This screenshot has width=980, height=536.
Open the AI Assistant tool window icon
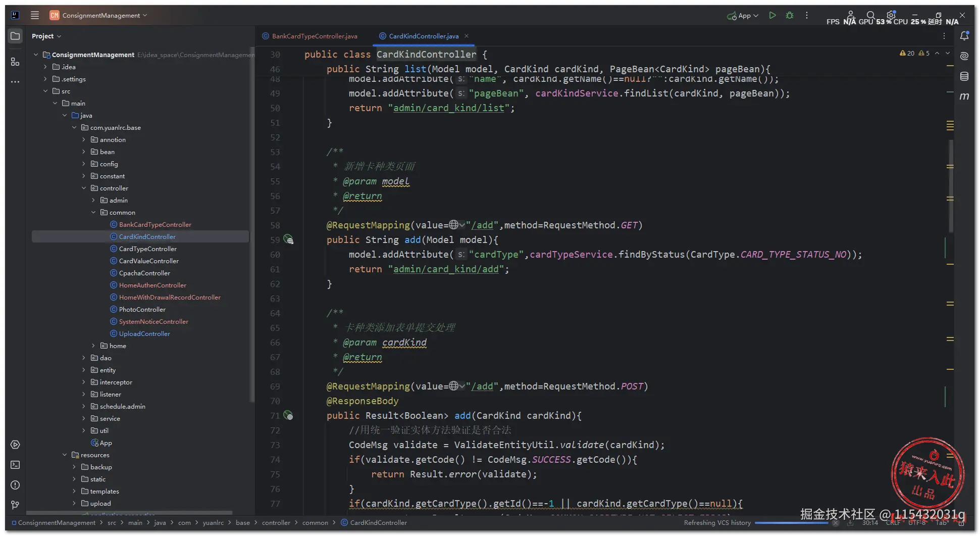[964, 56]
